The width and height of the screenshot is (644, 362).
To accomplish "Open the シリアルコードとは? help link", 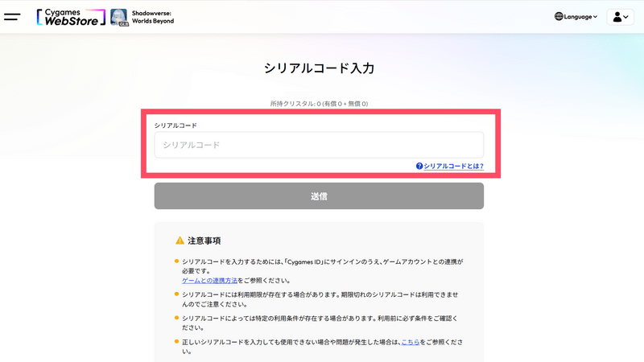I will click(x=453, y=167).
